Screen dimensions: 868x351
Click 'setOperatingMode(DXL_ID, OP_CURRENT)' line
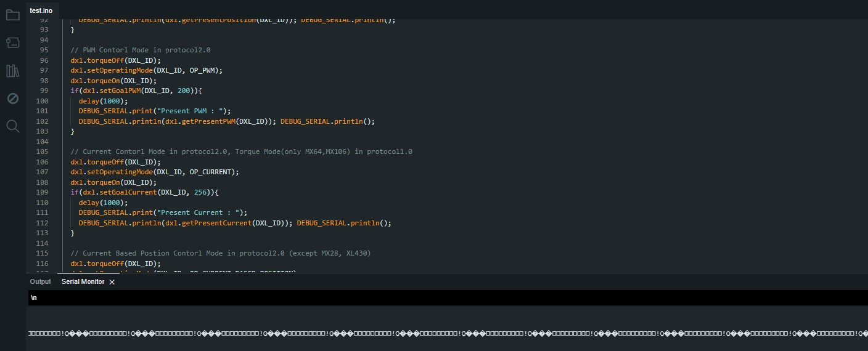tap(155, 172)
